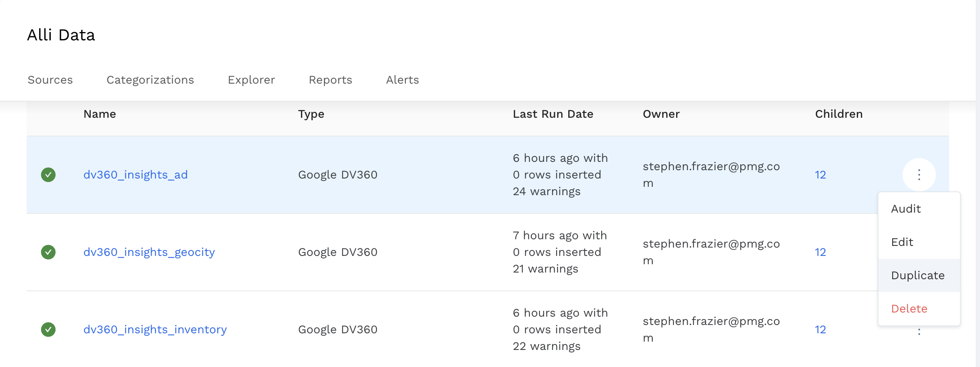Viewport: 980px width, 367px height.
Task: Open the dv360_insights_geocity source link
Action: pyautogui.click(x=149, y=252)
